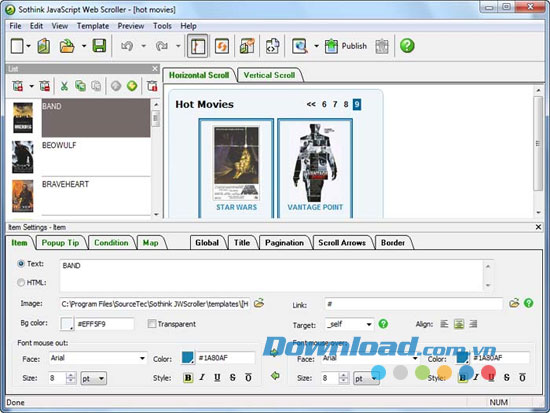This screenshot has width=550, height=413.
Task: Open Help with green question mark
Action: (x=407, y=46)
